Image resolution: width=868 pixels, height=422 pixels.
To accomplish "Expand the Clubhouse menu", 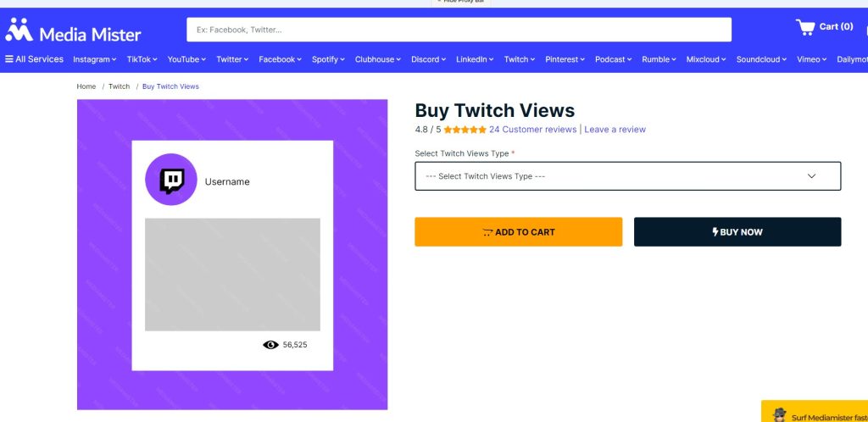I will pyautogui.click(x=378, y=59).
